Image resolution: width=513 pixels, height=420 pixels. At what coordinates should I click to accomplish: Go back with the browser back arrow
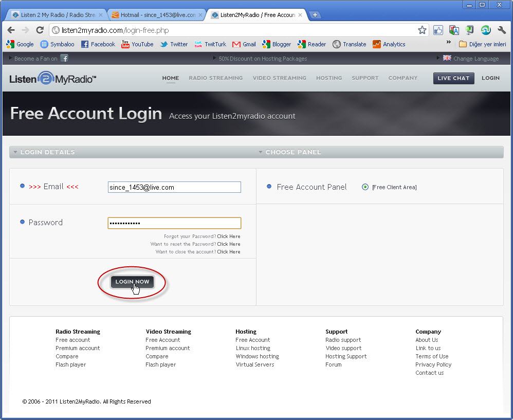(x=11, y=30)
